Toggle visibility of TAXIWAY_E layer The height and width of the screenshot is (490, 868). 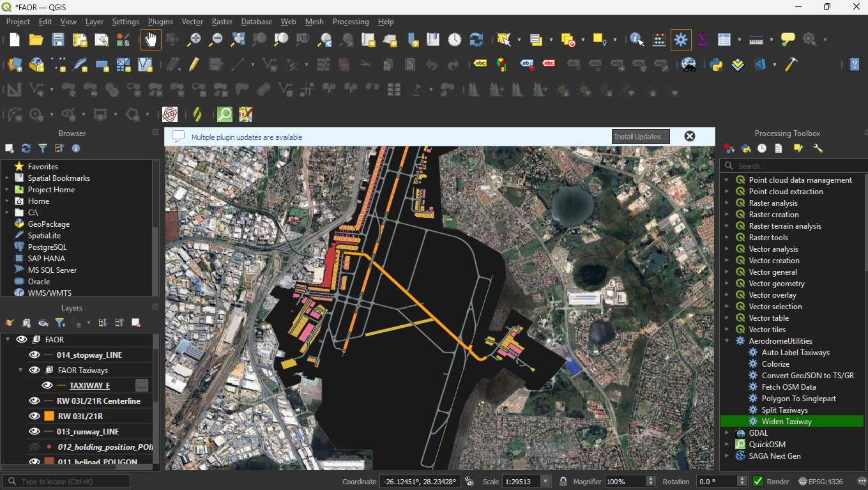(x=47, y=386)
